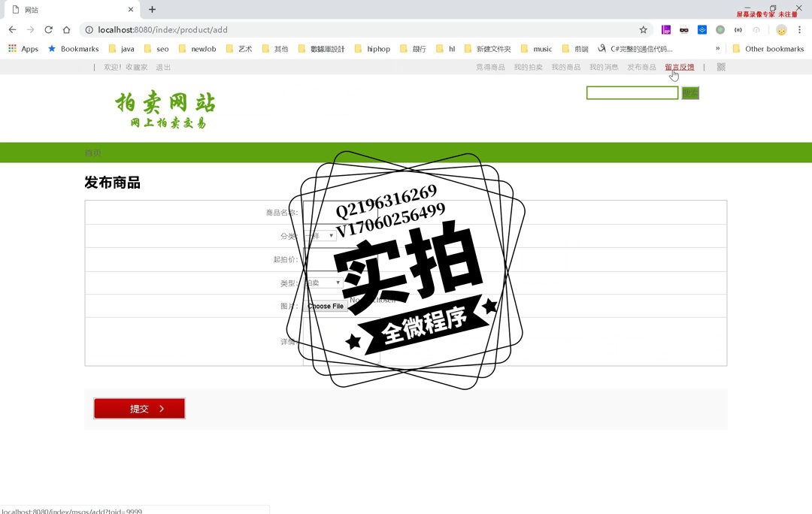Open the purple RP extension icon
This screenshot has height=514, width=812.
[x=666, y=30]
